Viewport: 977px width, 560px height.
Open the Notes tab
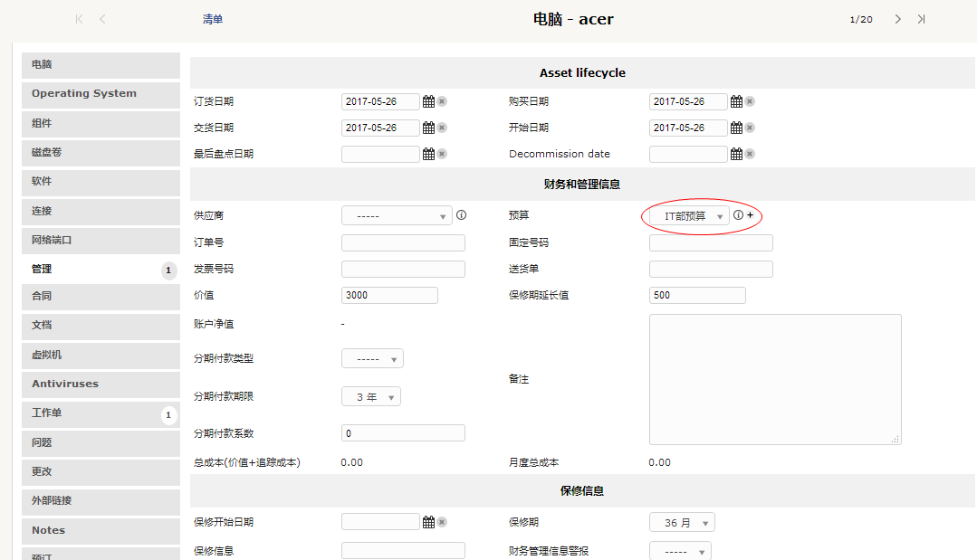pyautogui.click(x=101, y=530)
